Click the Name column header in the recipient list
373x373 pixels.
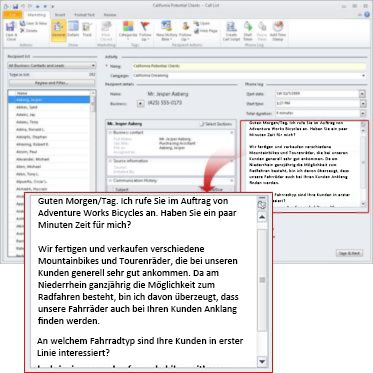tap(49, 93)
